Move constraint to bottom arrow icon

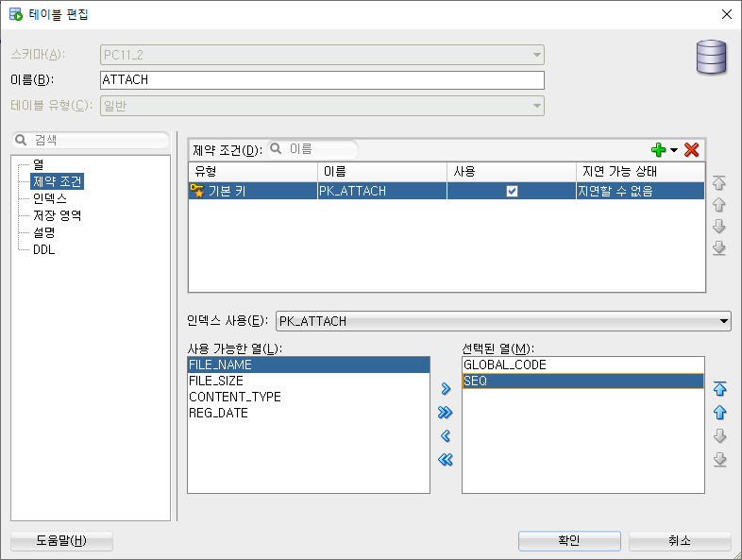pyautogui.click(x=718, y=248)
